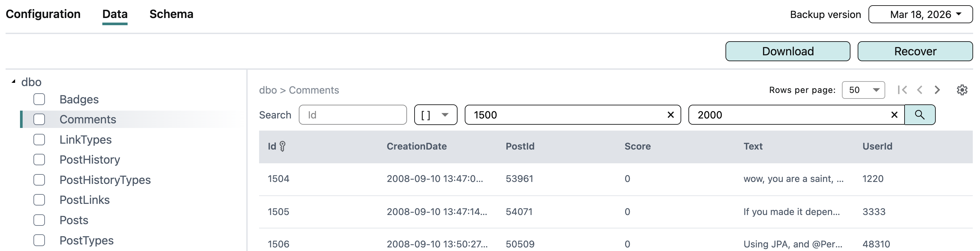Go to the next page

click(937, 90)
